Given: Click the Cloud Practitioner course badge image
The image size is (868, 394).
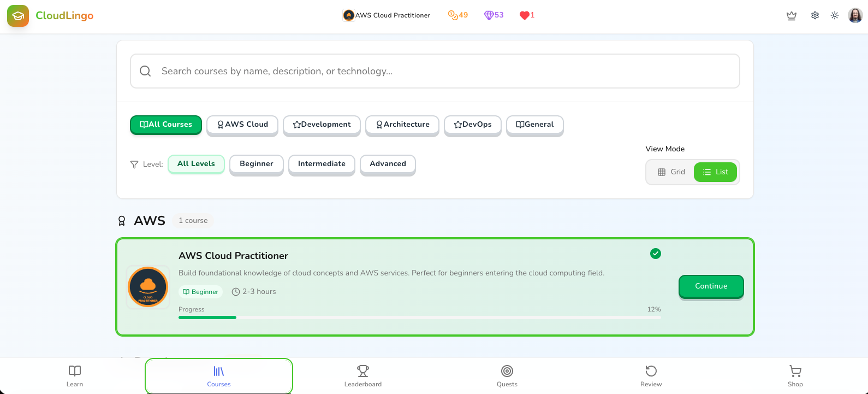Looking at the screenshot, I should pos(148,287).
